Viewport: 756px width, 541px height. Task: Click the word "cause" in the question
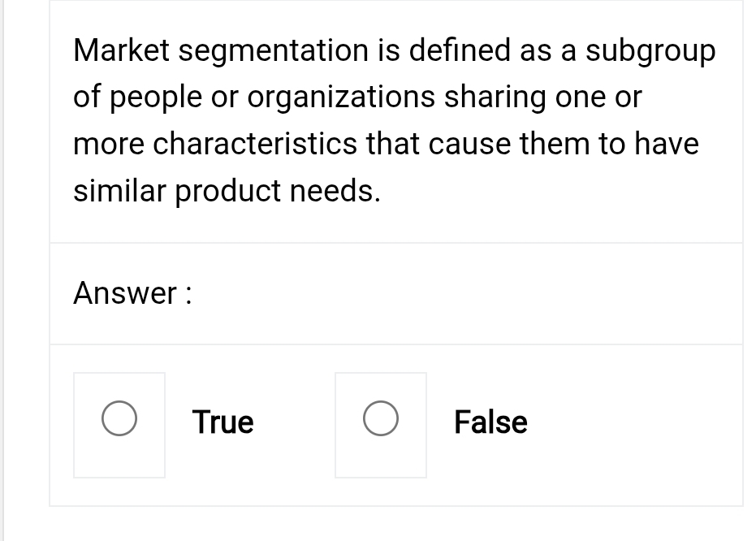(x=471, y=145)
